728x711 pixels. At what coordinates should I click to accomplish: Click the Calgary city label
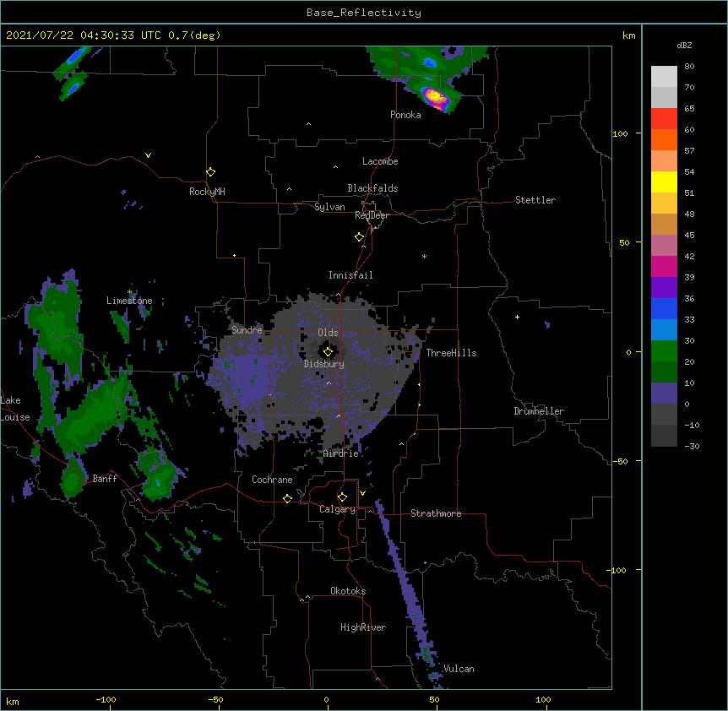[x=337, y=509]
